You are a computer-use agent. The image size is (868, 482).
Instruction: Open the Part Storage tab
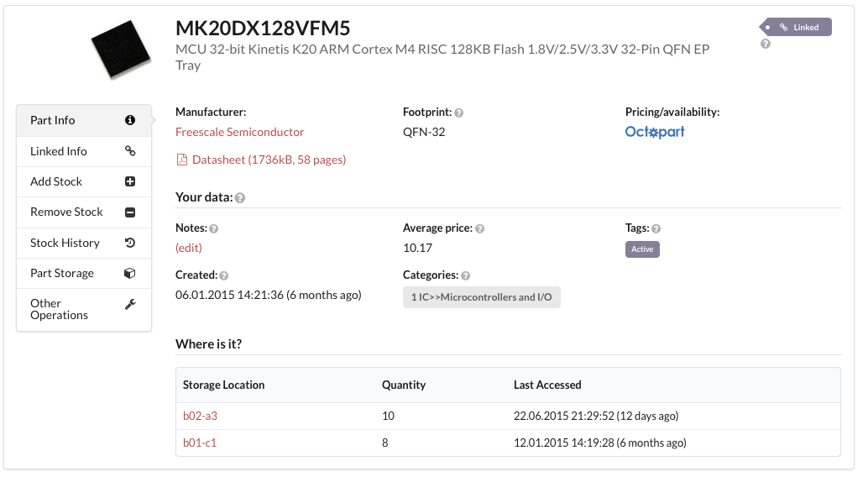click(84, 273)
